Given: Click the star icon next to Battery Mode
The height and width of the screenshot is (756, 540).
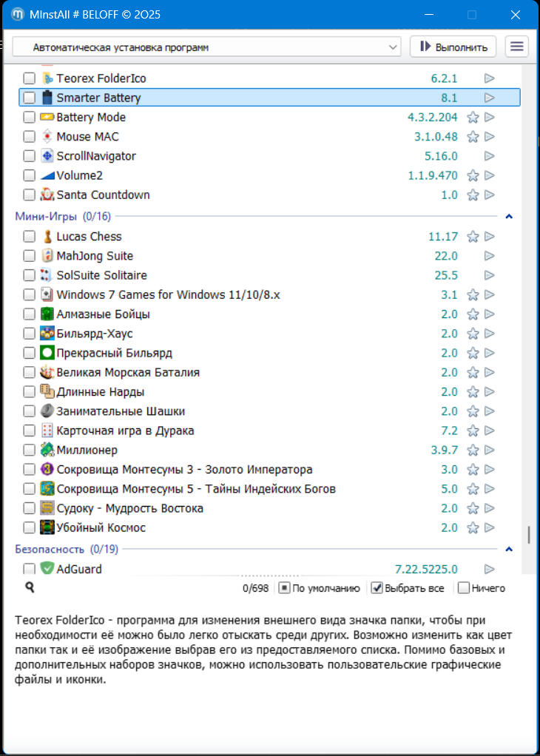Looking at the screenshot, I should [473, 117].
